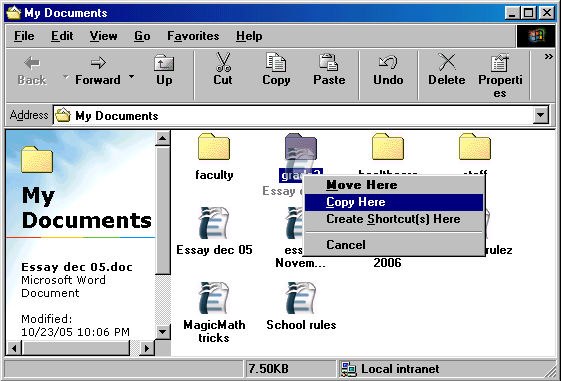Select the essay Novem... document icon
This screenshot has height=381, width=561.
point(294,223)
